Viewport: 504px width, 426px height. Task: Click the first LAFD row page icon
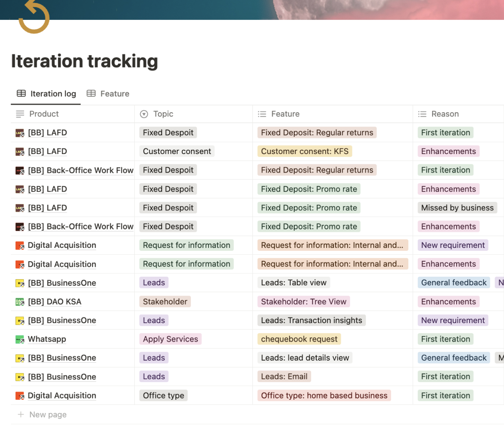[20, 133]
